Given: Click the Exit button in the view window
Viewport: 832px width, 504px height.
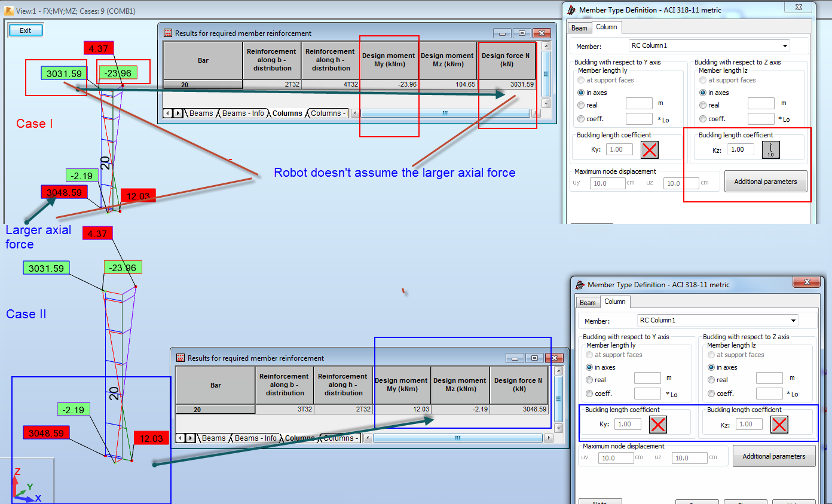Looking at the screenshot, I should 25,29.
